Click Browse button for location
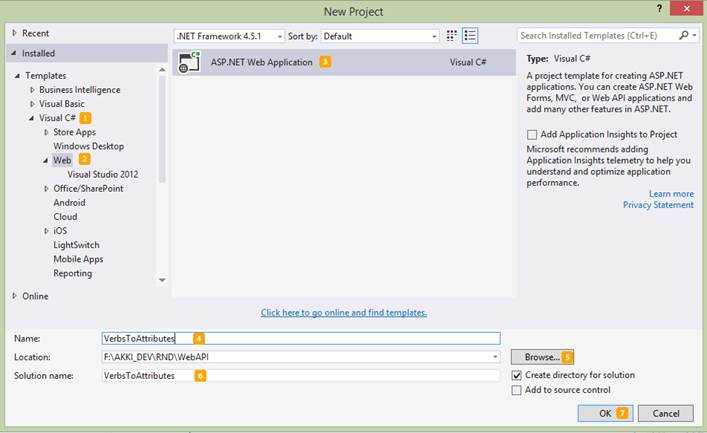 [x=542, y=357]
